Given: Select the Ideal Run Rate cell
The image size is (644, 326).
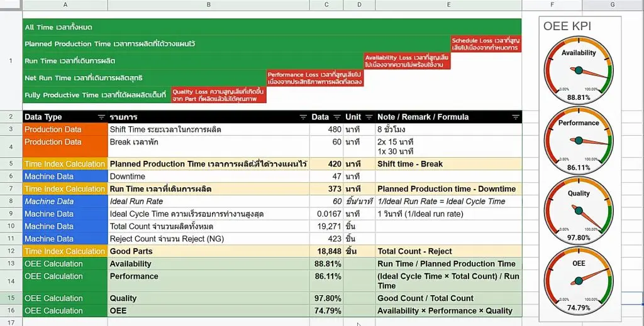Looking at the screenshot, I should [209, 202].
